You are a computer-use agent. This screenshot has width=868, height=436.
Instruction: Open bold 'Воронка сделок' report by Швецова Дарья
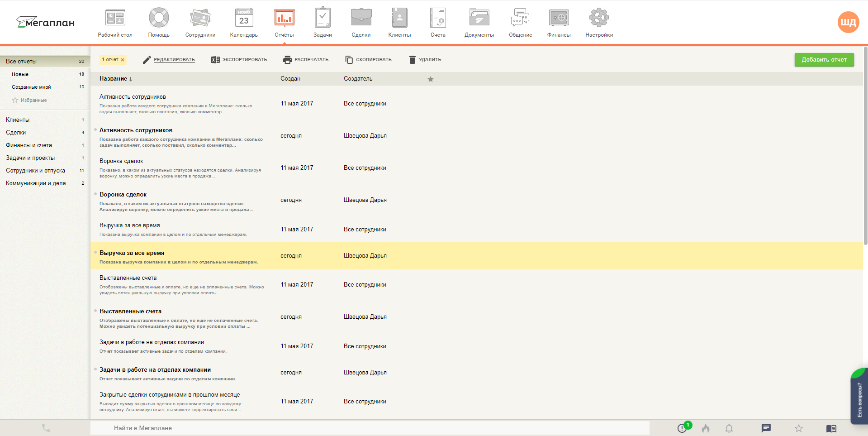point(123,195)
